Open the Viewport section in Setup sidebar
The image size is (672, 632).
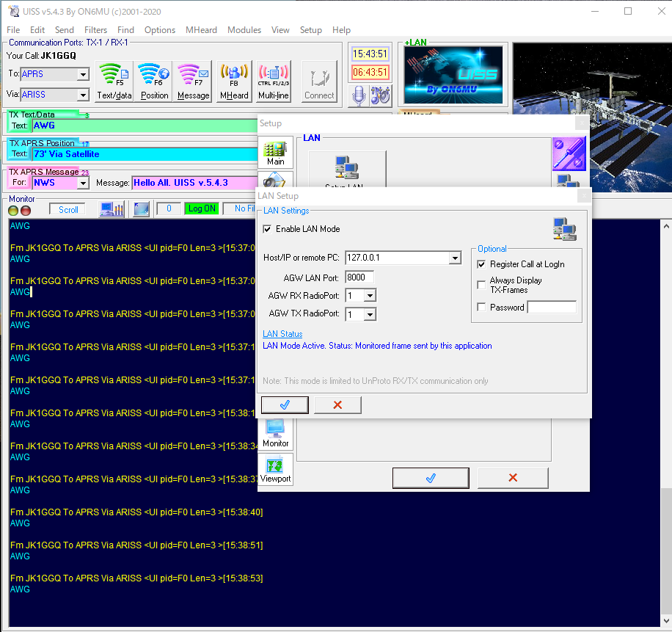click(x=275, y=469)
